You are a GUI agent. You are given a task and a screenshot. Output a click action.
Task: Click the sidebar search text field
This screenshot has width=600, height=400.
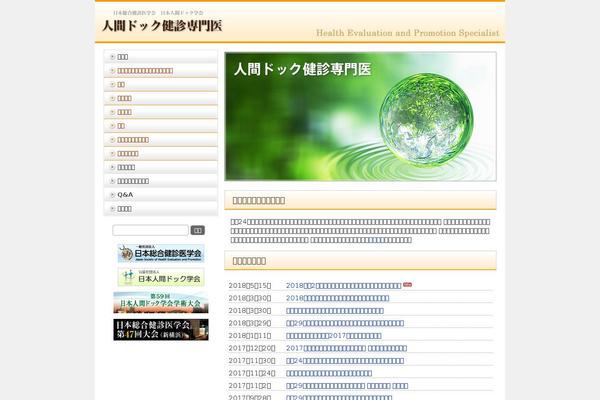[x=150, y=230]
